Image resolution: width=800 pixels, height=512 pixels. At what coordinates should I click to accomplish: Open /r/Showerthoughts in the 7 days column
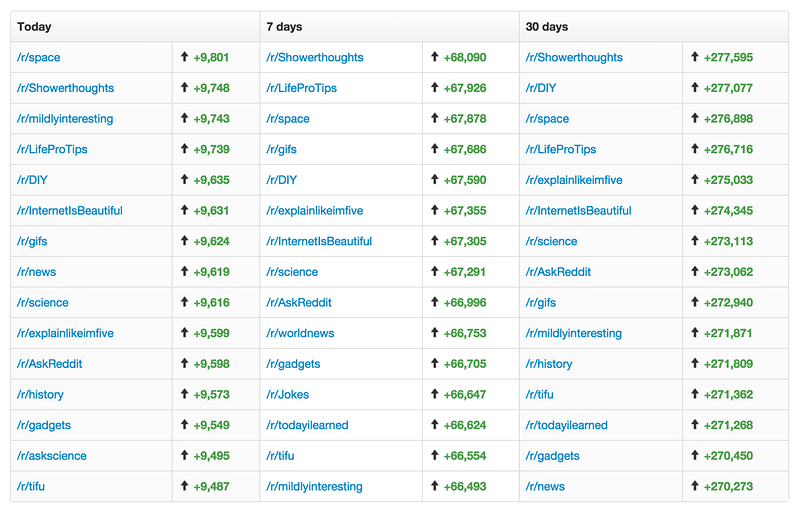point(315,57)
